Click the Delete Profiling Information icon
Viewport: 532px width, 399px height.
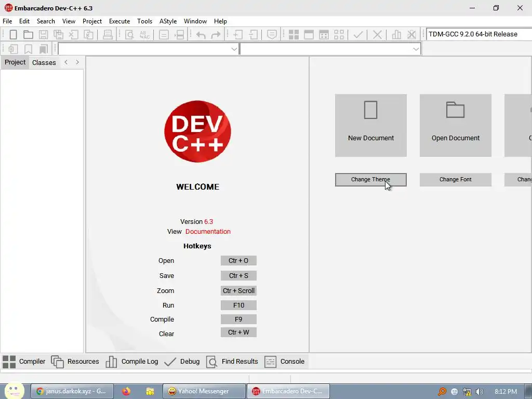411,35
